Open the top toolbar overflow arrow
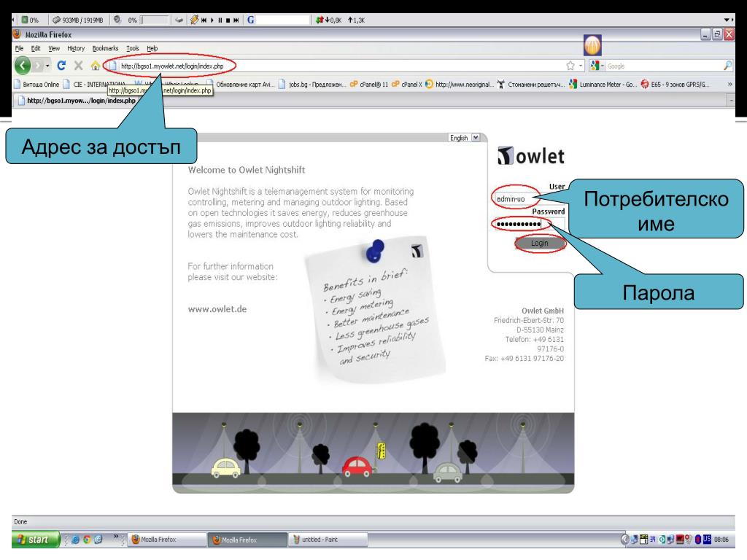 728,20
